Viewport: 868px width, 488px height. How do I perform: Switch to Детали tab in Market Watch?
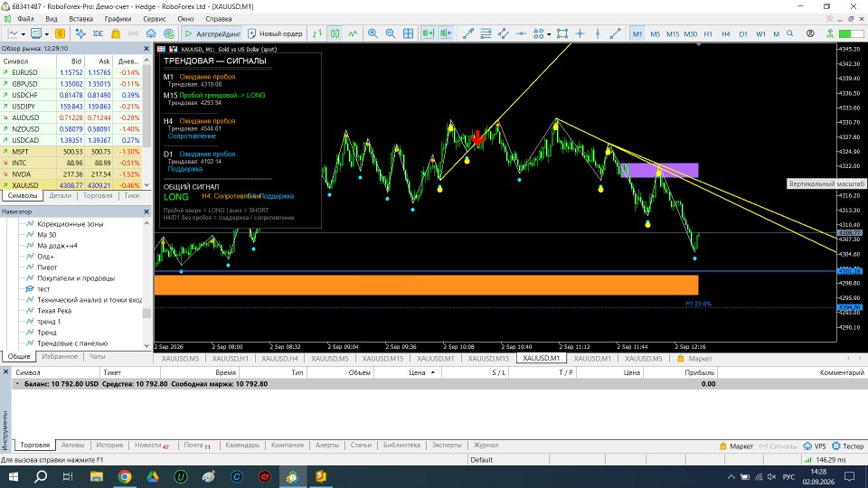(60, 195)
